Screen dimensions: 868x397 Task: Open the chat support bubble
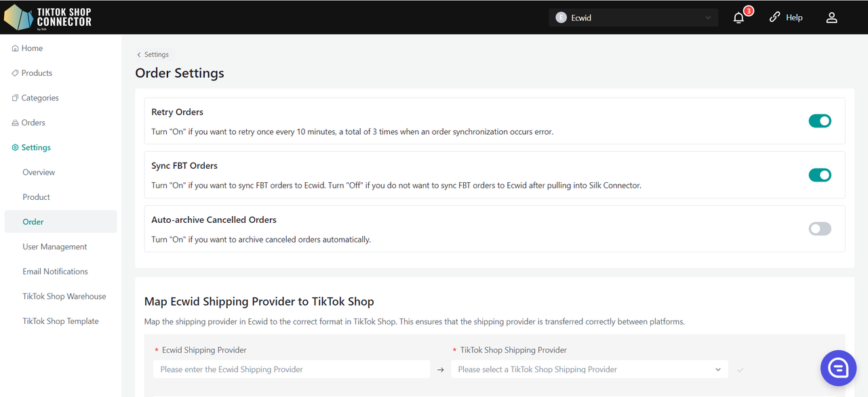838,368
